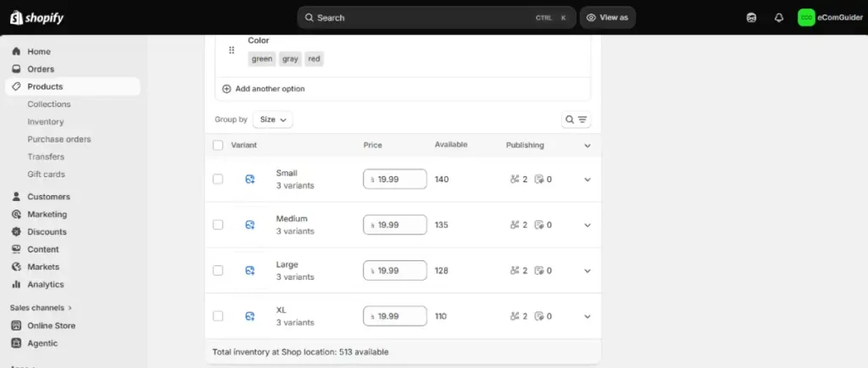Click the Color option label
This screenshot has height=368, width=868.
(x=259, y=41)
